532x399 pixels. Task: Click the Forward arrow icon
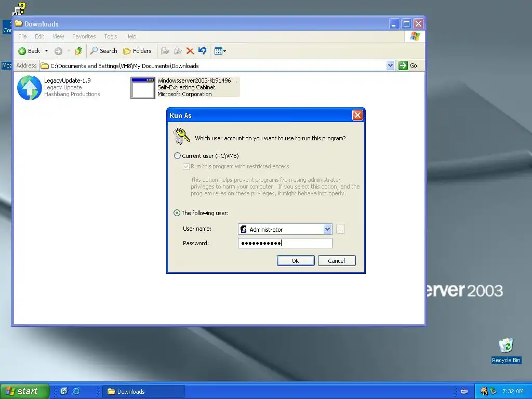[x=58, y=51]
